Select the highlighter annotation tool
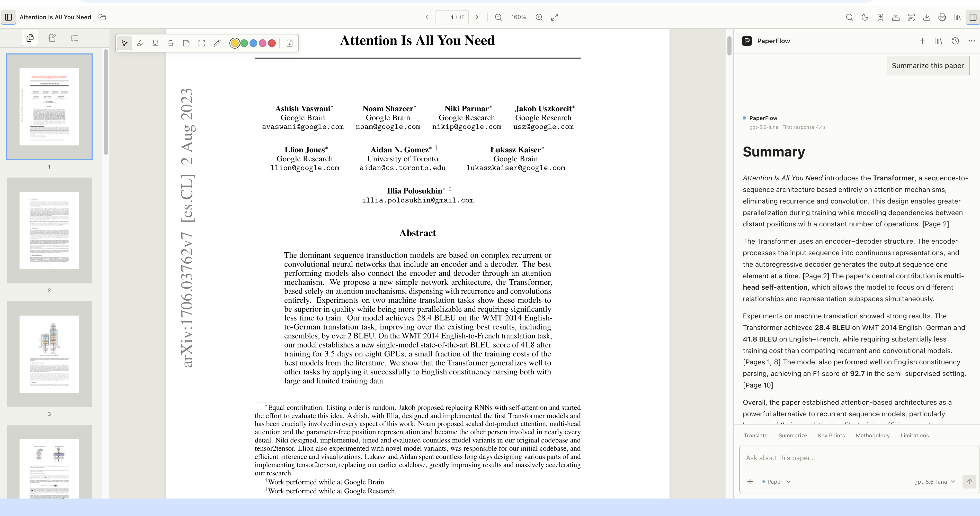Viewport: 980px width, 516px height. [x=140, y=43]
